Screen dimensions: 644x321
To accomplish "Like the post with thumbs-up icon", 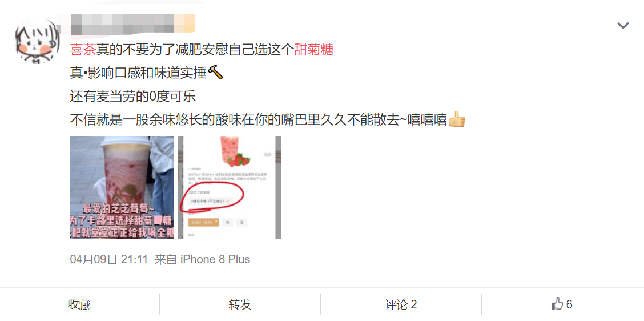I will pyautogui.click(x=557, y=304).
